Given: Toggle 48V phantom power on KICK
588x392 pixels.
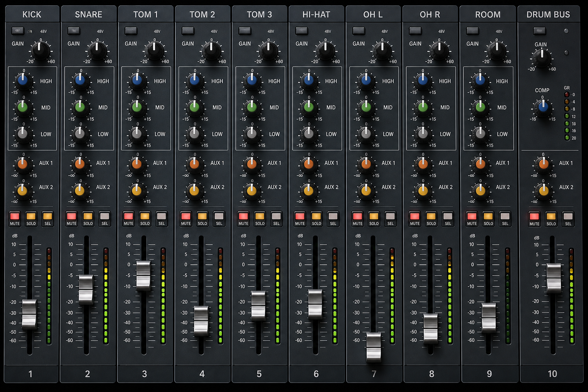Looking at the screenshot, I should (x=18, y=31).
